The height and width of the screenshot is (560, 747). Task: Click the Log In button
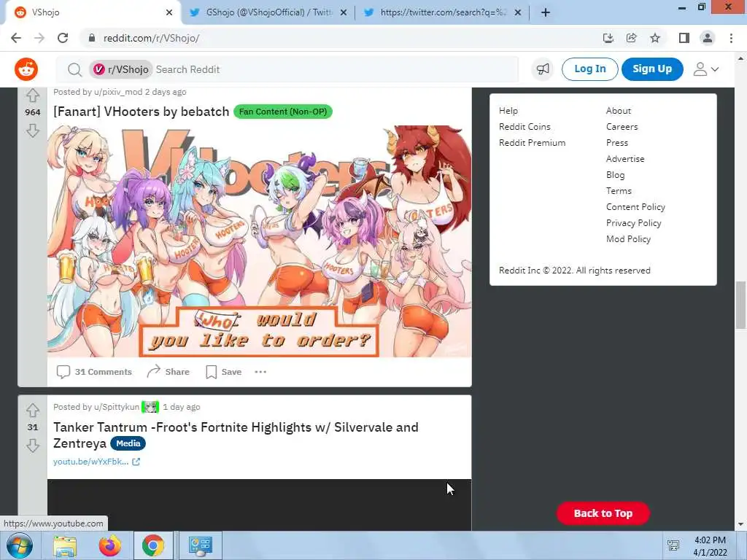[x=589, y=69]
